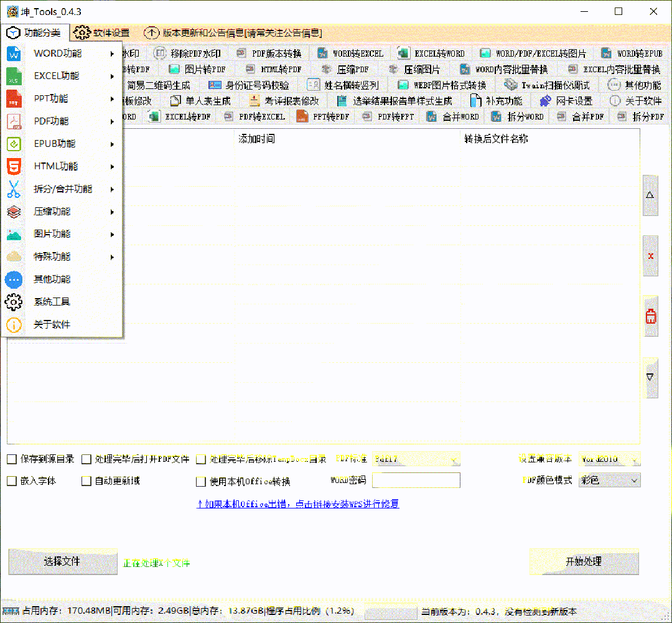The height and width of the screenshot is (623, 672).
Task: Click the red X remove item button
Action: tap(650, 256)
